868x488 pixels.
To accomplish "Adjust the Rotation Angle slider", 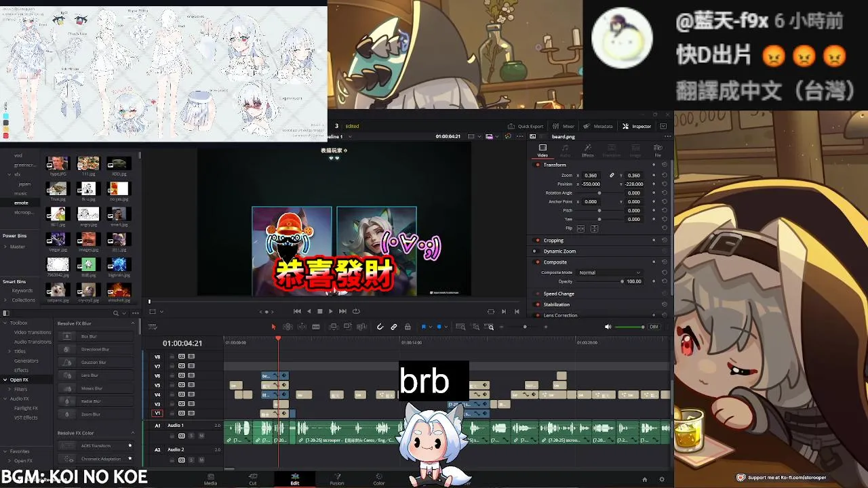I will pyautogui.click(x=599, y=193).
